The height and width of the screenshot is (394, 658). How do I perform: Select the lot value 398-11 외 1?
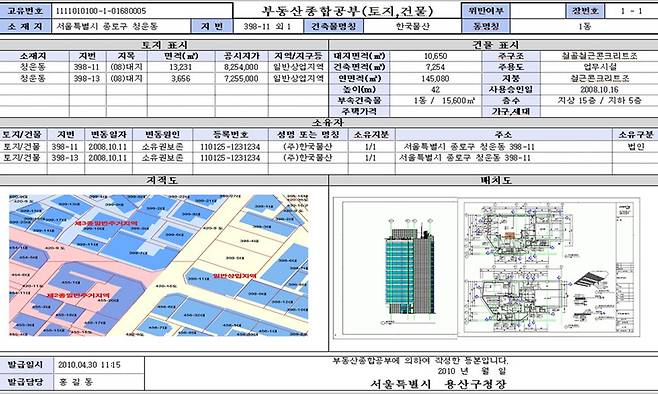(x=267, y=26)
